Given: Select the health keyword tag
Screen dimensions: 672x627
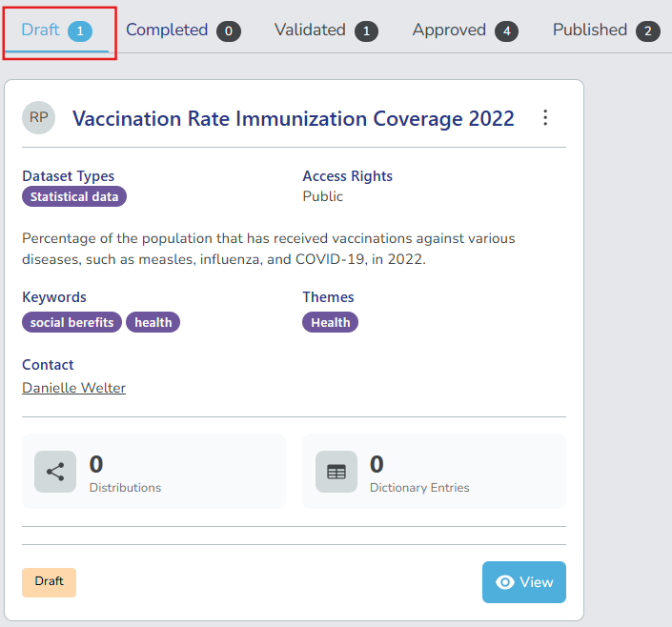Looking at the screenshot, I should tap(153, 323).
